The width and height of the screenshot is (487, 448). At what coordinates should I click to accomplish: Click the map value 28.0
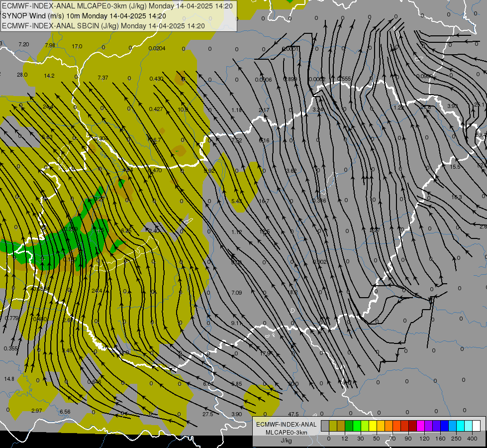coord(22,75)
